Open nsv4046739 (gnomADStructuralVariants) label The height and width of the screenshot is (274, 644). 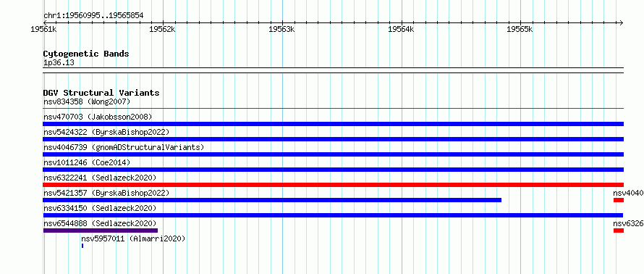coord(124,147)
